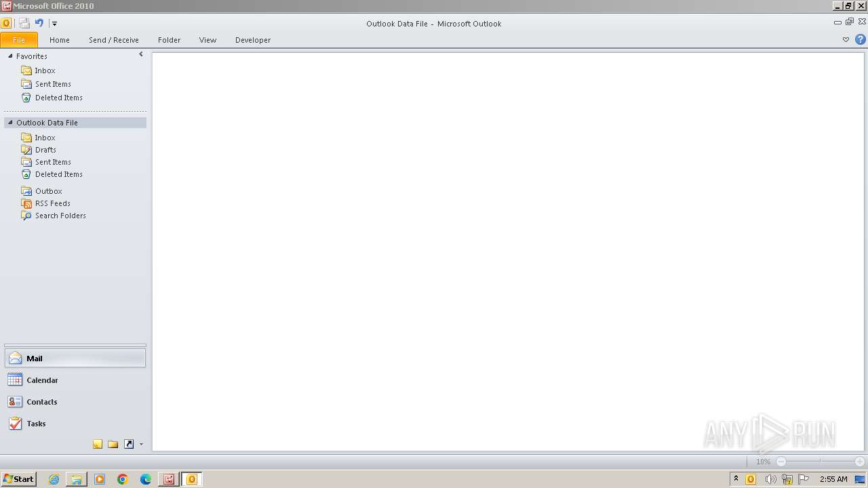Click the Undo arrow in quick access toolbar
Viewport: 868px width, 488px height.
[x=39, y=23]
